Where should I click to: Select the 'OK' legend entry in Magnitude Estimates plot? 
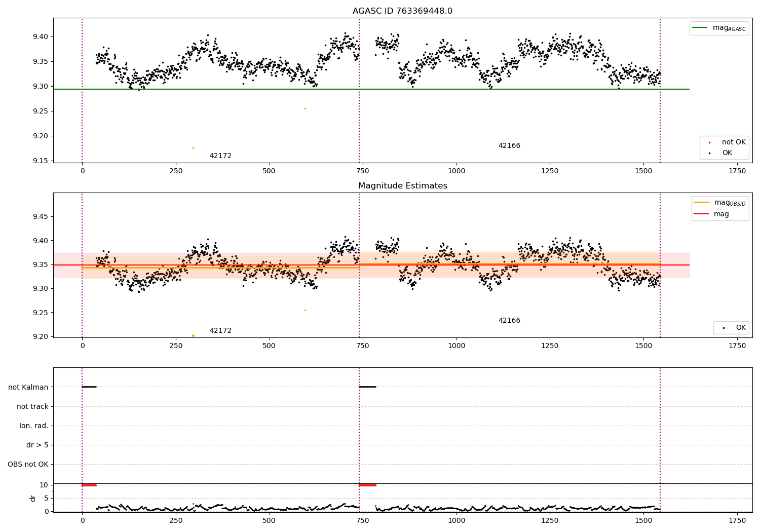[x=741, y=328]
